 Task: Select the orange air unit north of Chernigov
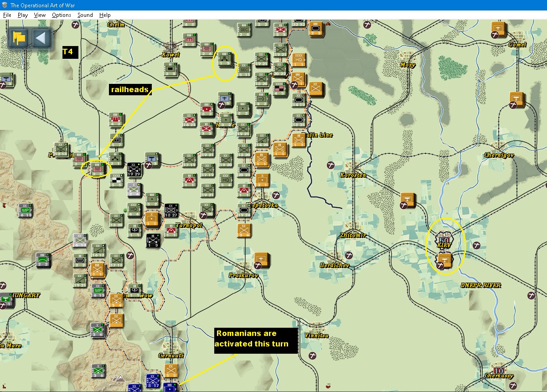pyautogui.click(x=518, y=99)
